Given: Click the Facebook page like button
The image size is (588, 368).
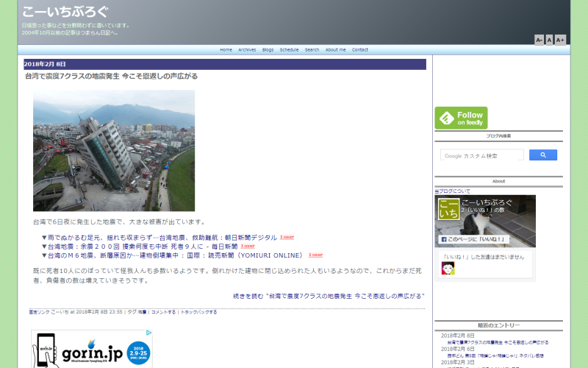Looking at the screenshot, I should pos(474,239).
